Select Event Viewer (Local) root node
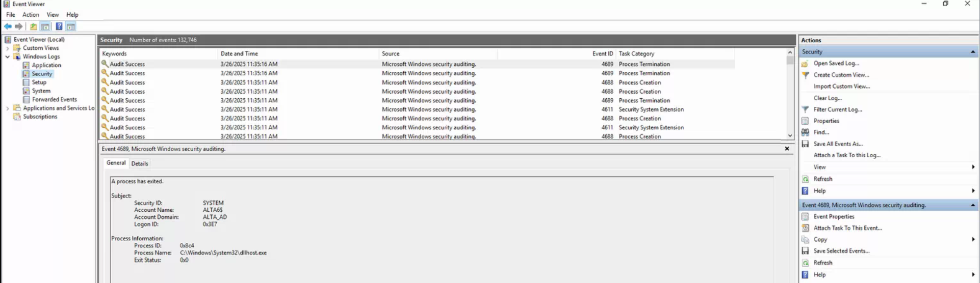 click(x=39, y=39)
